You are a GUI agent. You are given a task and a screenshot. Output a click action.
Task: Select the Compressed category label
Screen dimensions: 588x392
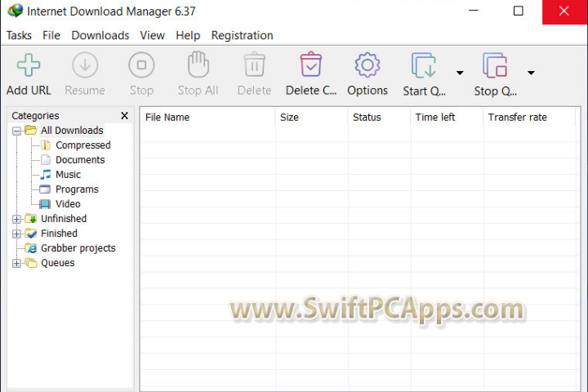pos(82,145)
